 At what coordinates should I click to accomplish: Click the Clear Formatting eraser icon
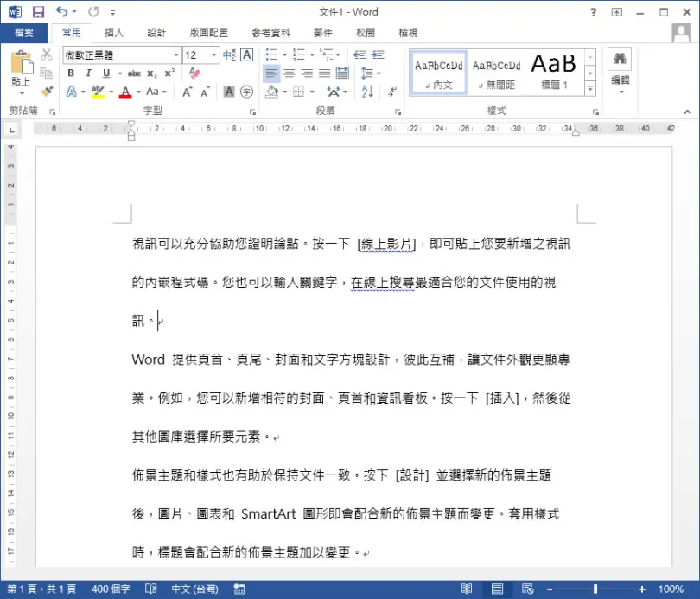(x=194, y=73)
